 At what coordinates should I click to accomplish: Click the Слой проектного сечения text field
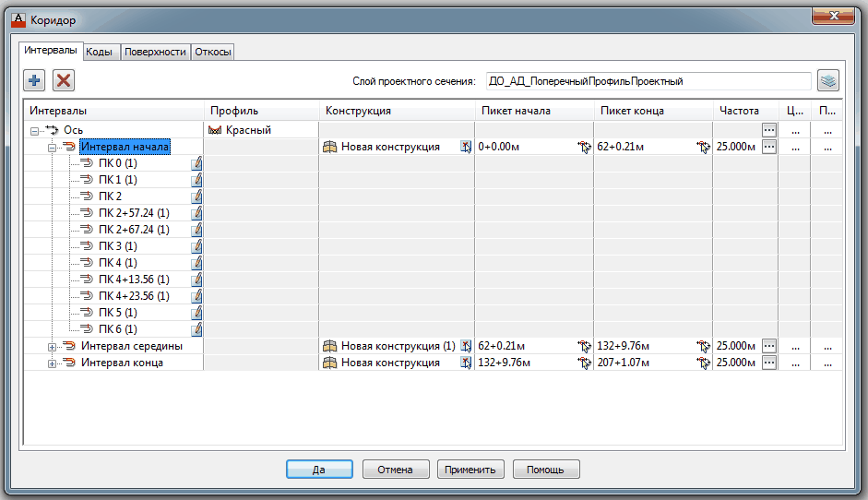[x=648, y=81]
